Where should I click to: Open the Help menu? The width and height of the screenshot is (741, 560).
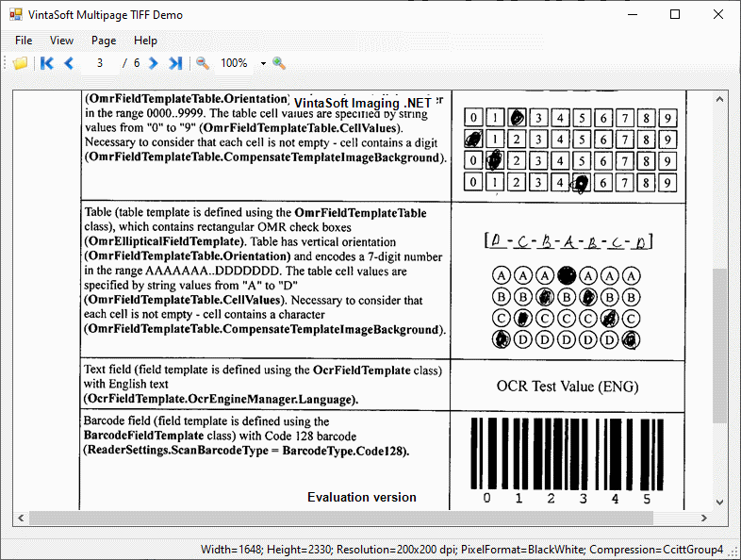[145, 41]
